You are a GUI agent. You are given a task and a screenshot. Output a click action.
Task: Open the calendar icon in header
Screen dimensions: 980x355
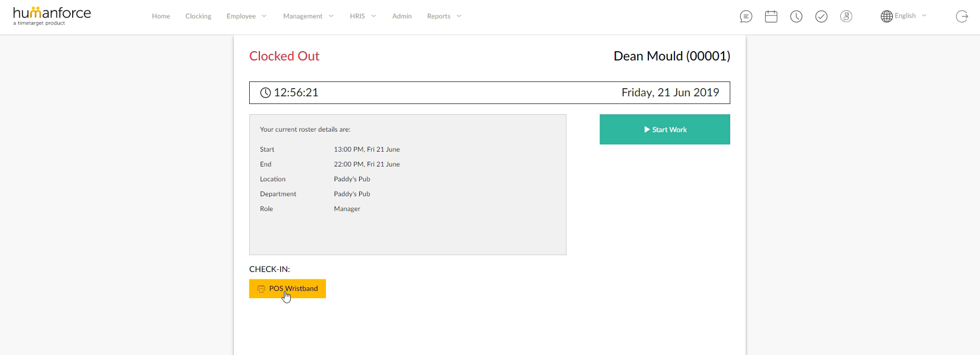click(771, 16)
